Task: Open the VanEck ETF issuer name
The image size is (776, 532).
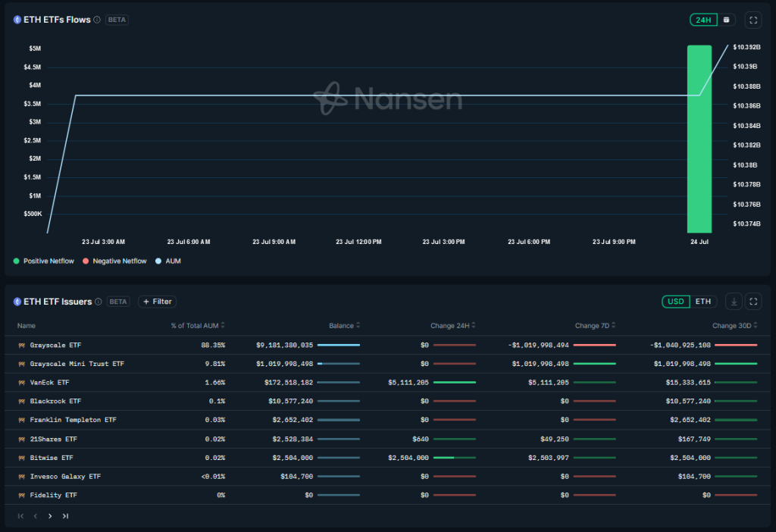Action: (x=49, y=383)
